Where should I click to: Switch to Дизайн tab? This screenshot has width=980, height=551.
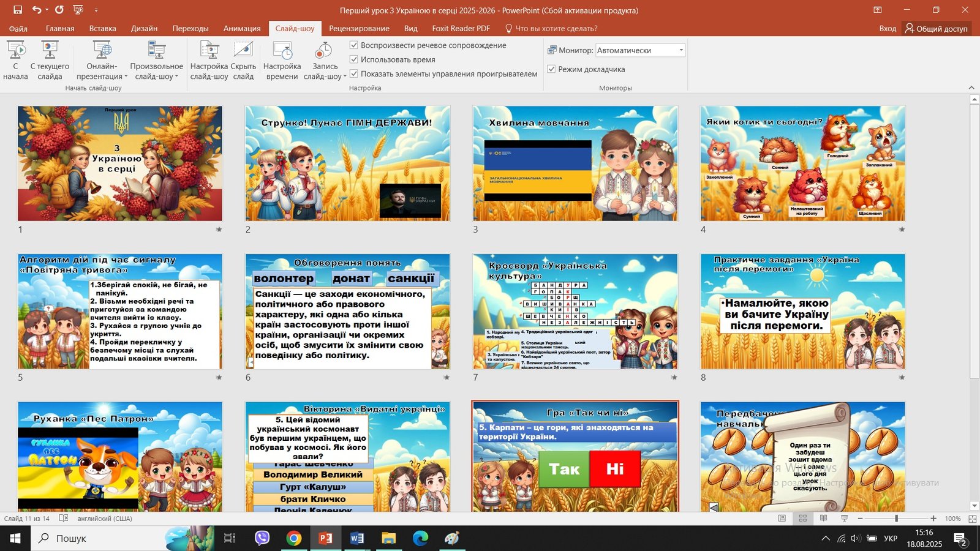[144, 28]
